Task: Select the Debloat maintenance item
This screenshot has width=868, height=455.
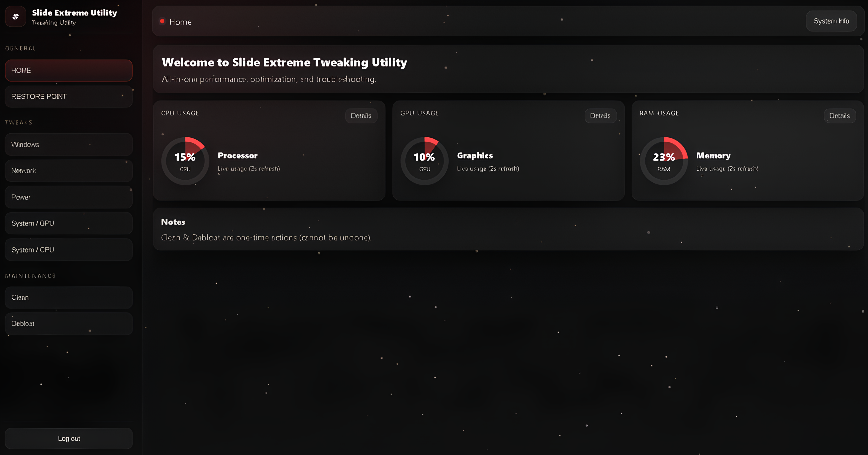Action: coord(69,324)
